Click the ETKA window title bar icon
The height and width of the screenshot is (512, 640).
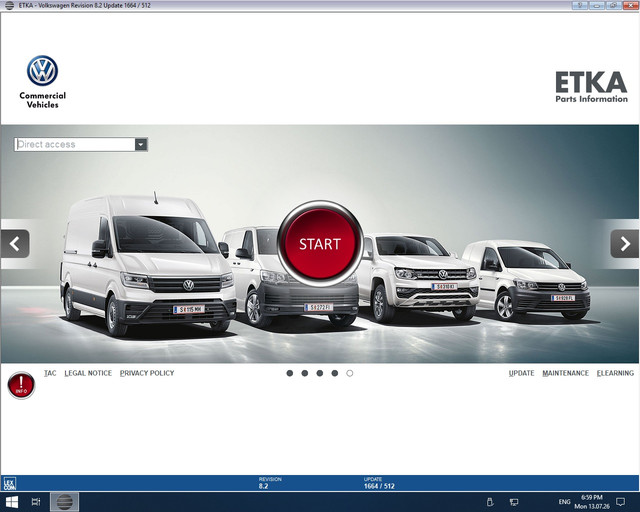[x=9, y=5]
